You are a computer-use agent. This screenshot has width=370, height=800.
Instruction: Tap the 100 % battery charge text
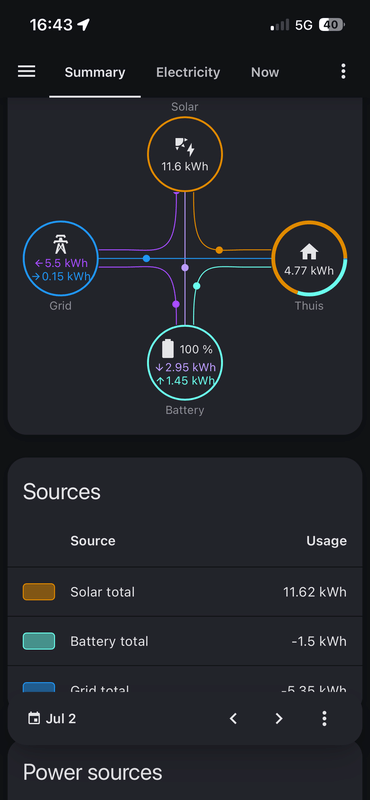coord(196,350)
